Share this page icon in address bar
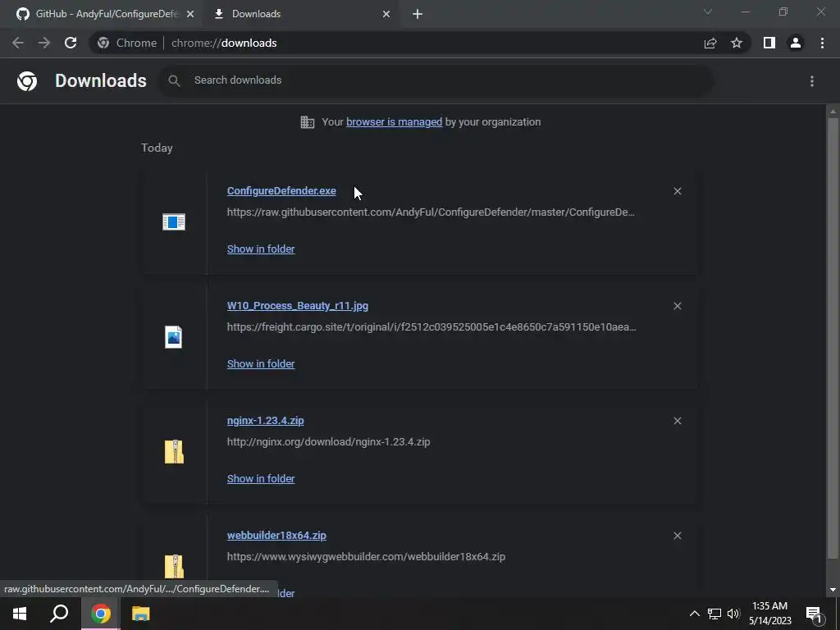Screen dimensions: 840x630 tap(710, 43)
